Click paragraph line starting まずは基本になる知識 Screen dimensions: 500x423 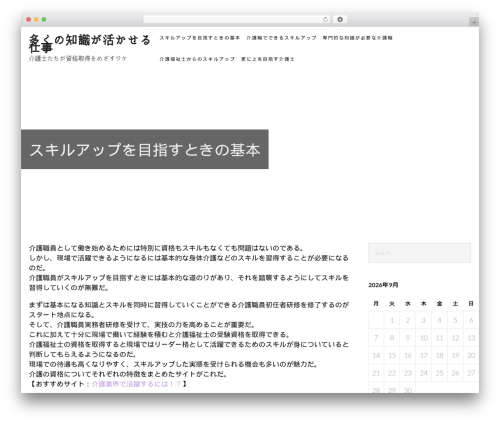click(x=189, y=305)
